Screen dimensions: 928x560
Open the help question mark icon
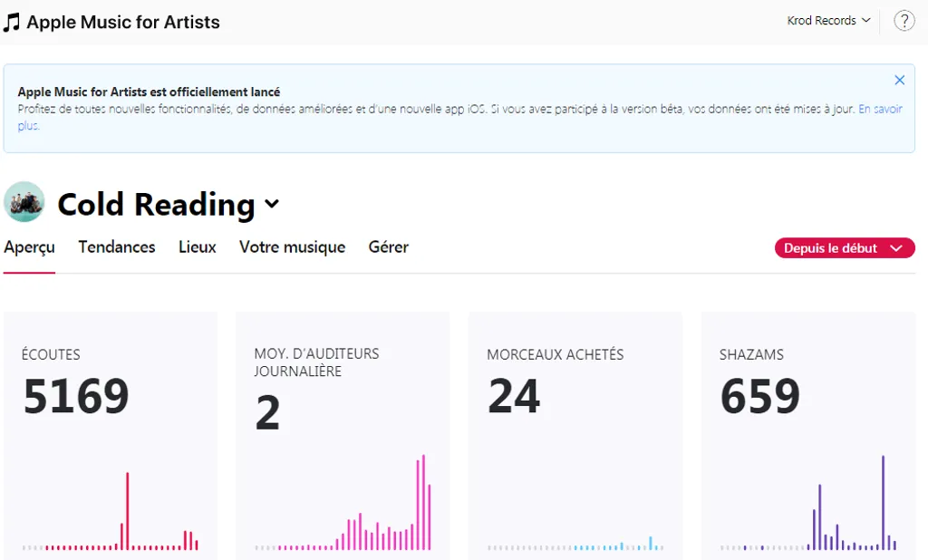coord(904,21)
